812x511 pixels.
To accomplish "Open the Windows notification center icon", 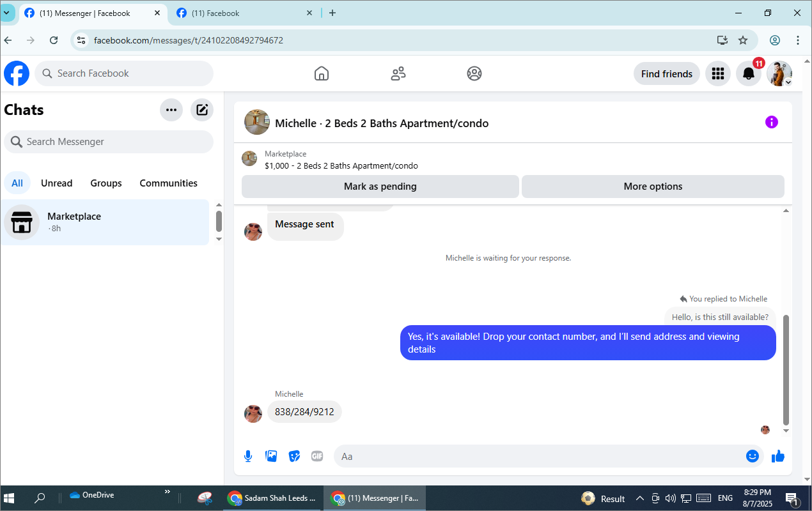I will (792, 498).
